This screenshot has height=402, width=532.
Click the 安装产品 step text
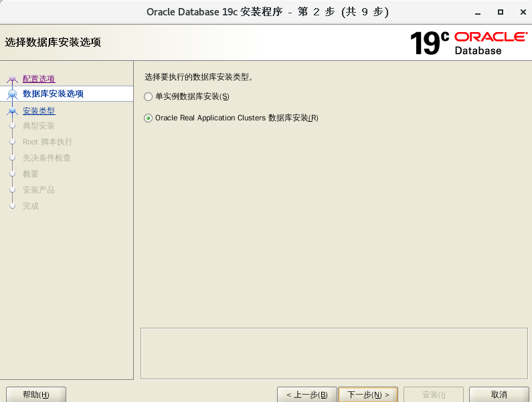(x=39, y=190)
